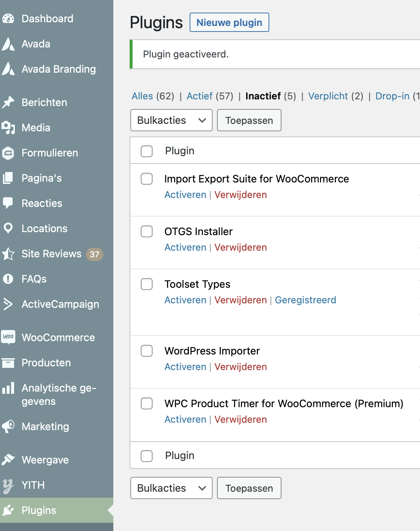Image resolution: width=420 pixels, height=531 pixels.
Task: Tick the select-all checkbox in the table header
Action: tap(147, 151)
